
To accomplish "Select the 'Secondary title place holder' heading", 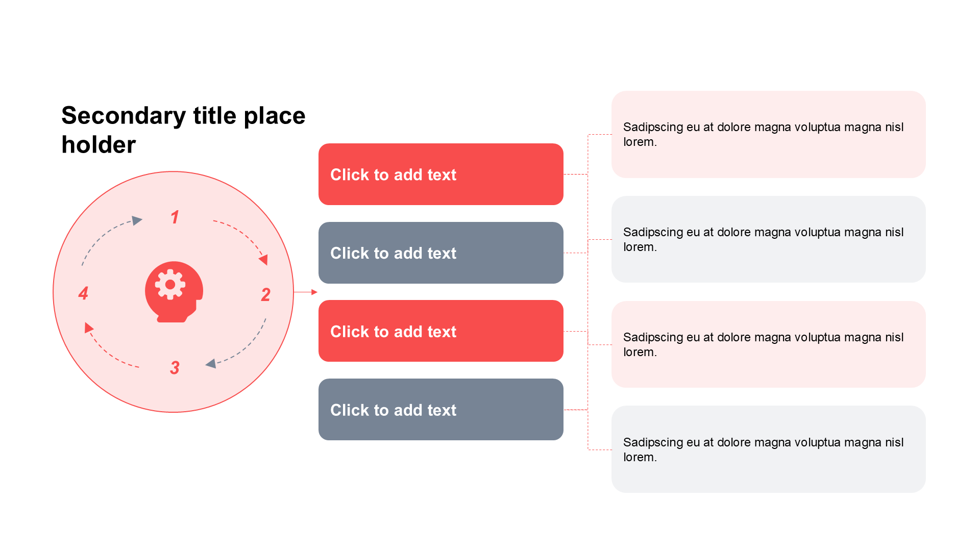I will coord(183,130).
